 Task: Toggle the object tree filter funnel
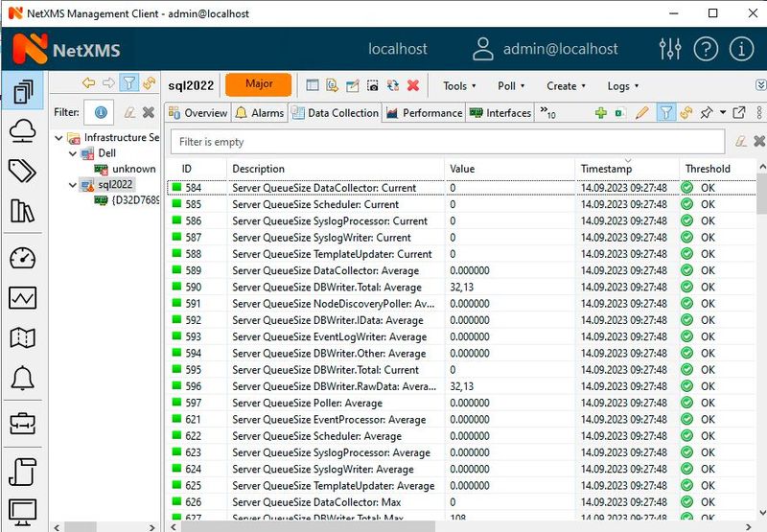(129, 83)
